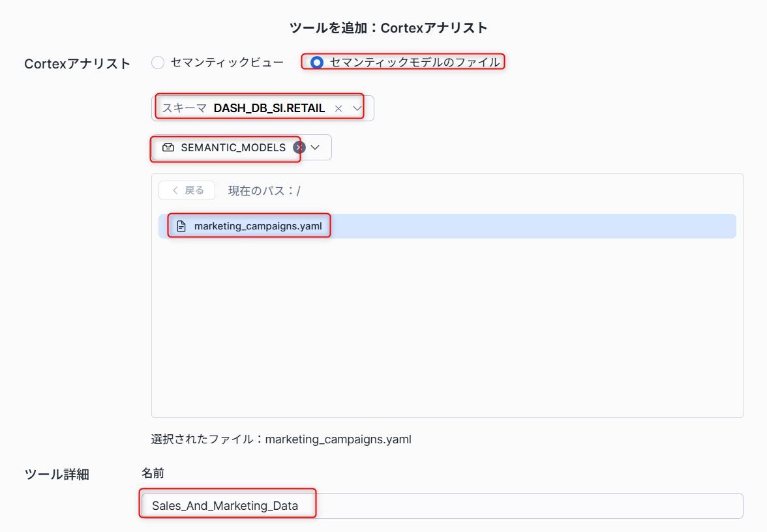Click the SEMANTIC_MODELS stage name
Viewport: 767px width, 532px height.
point(233,147)
